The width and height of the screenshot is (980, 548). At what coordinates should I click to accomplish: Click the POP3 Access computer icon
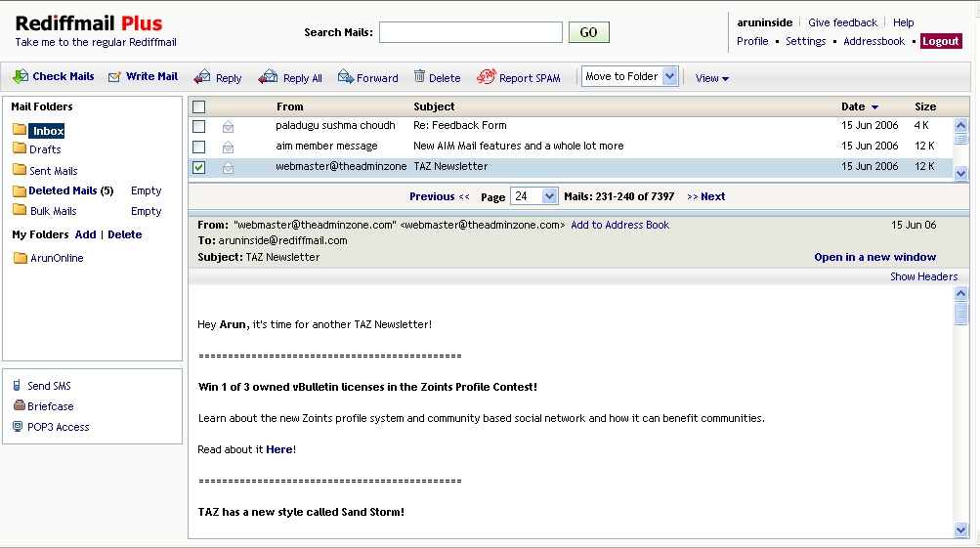point(18,426)
